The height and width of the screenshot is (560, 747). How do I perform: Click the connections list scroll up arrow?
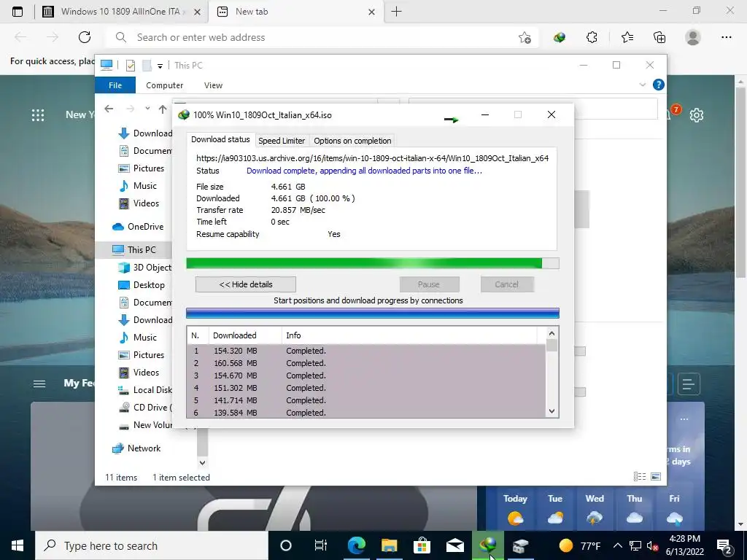pyautogui.click(x=551, y=333)
